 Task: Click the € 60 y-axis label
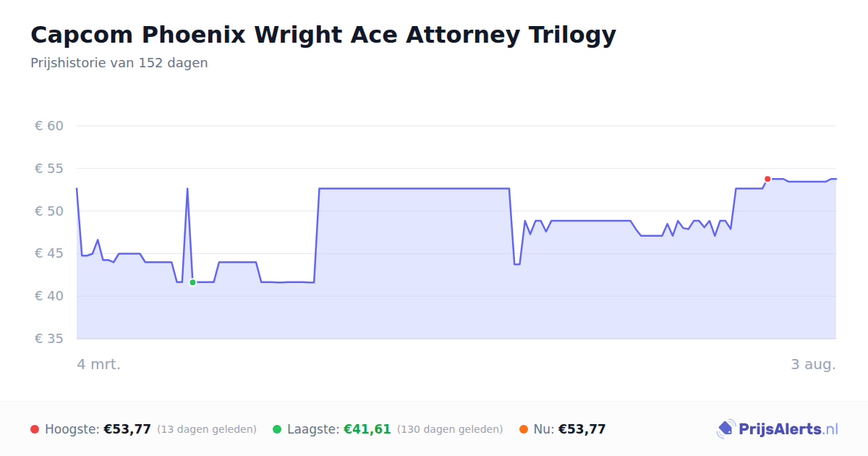[49, 126]
